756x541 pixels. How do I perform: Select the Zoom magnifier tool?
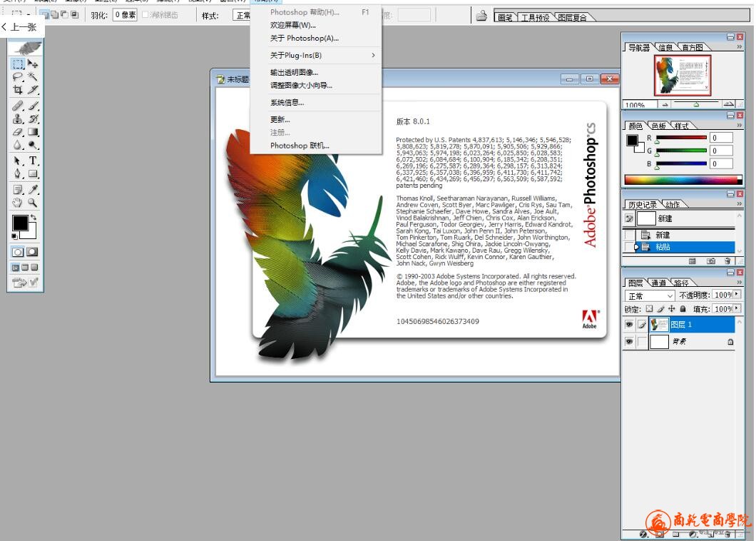point(33,203)
